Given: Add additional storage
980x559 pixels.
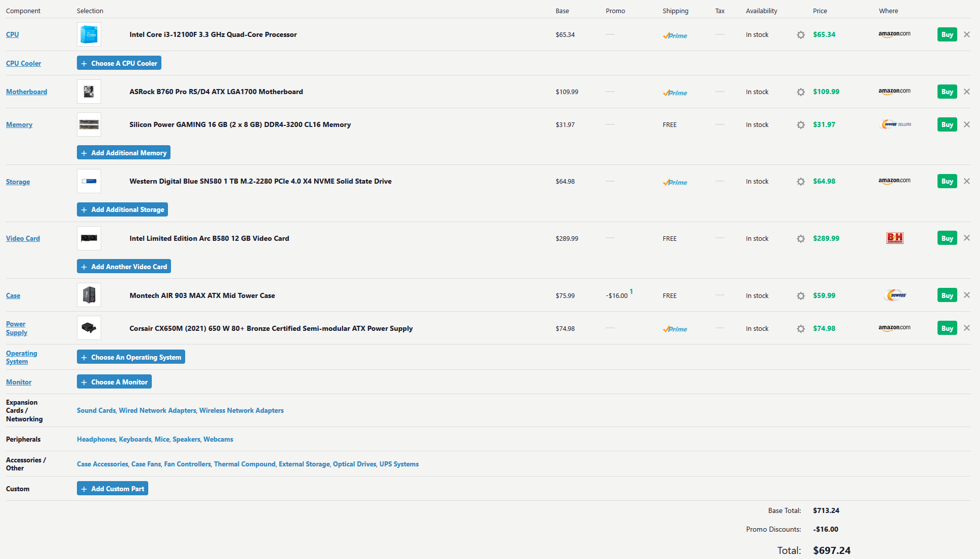Looking at the screenshot, I should pos(122,209).
